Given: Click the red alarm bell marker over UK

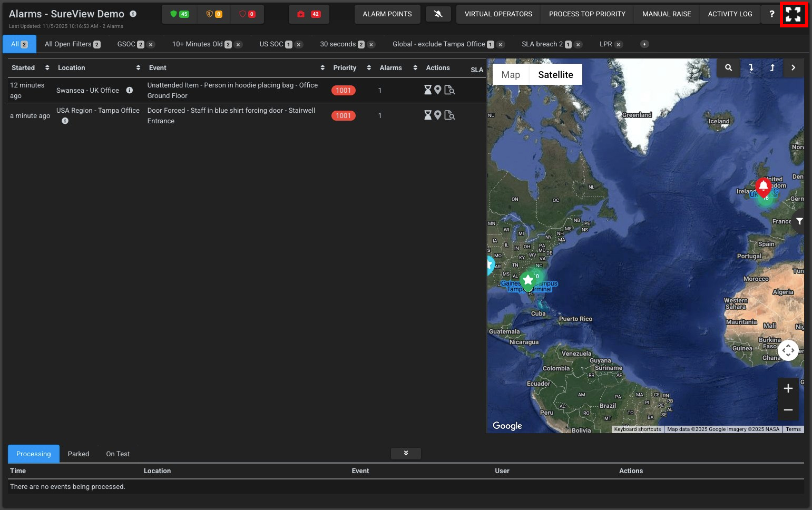Looking at the screenshot, I should pos(763,186).
